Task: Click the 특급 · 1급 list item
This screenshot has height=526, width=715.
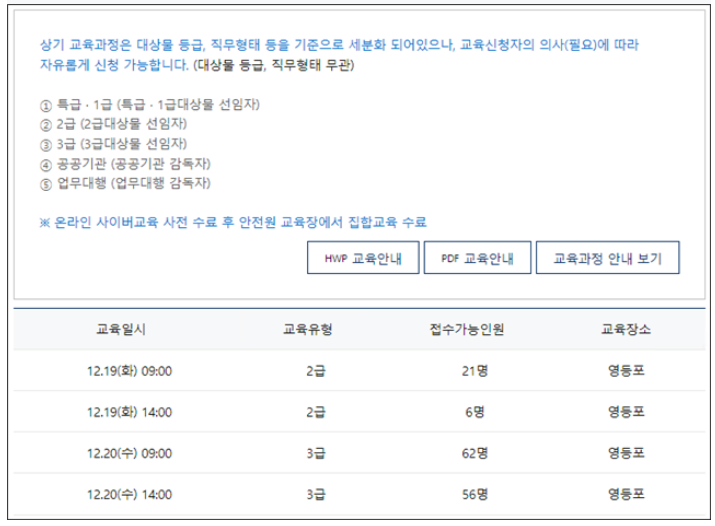Action: (x=150, y=105)
